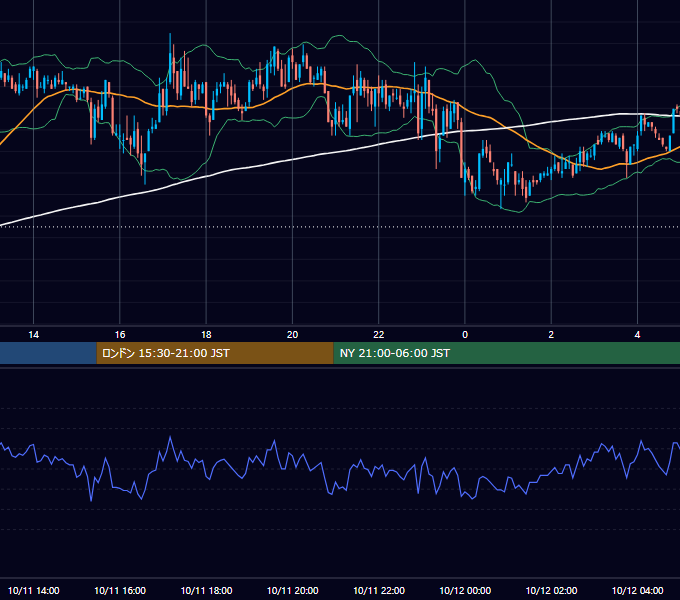Click the 10/11 16:00 date label
The height and width of the screenshot is (600, 680).
pyautogui.click(x=120, y=590)
